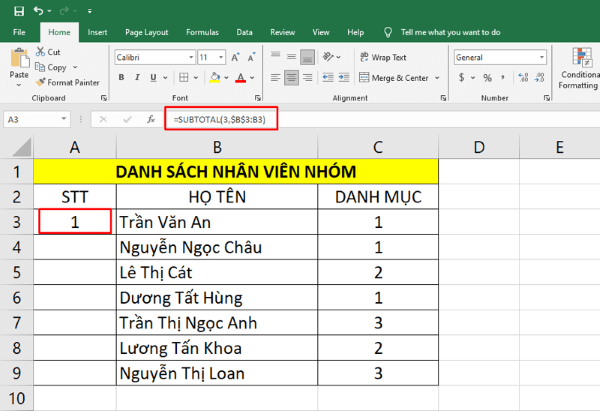Click the Save icon in quick access toolbar
This screenshot has height=411, width=600.
coord(19,11)
